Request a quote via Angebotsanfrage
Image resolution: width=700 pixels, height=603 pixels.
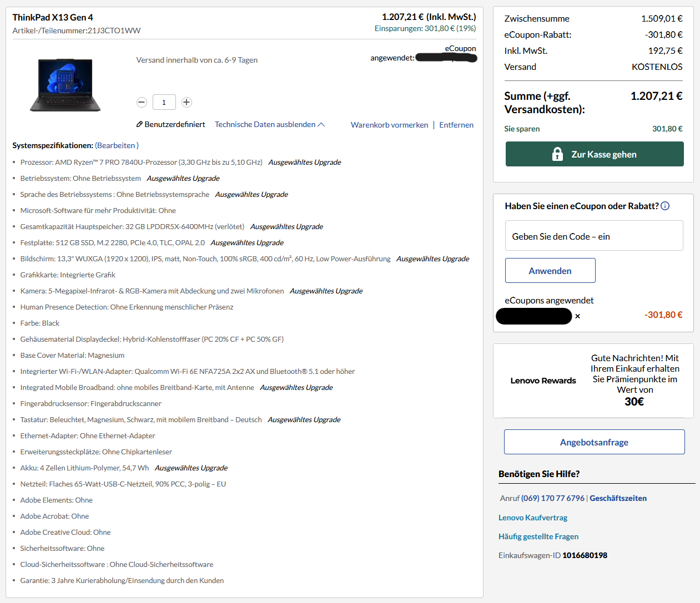tap(594, 442)
